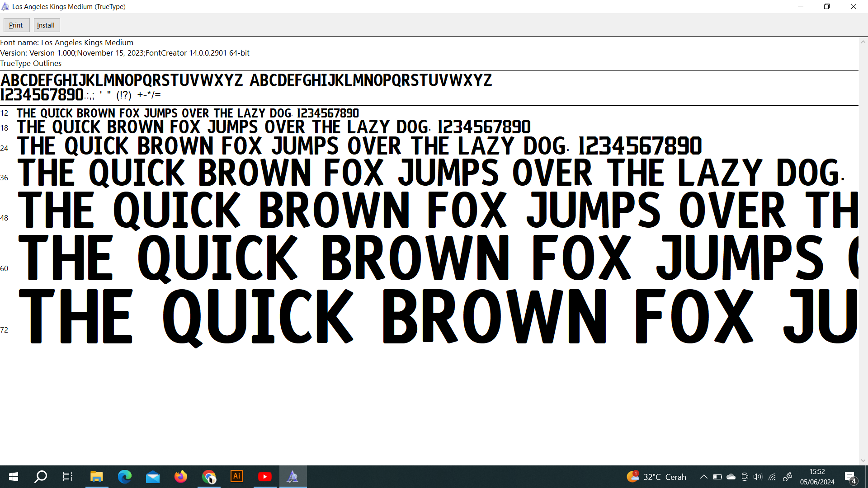
Task: Open YouTube app in taskbar
Action: point(265,477)
